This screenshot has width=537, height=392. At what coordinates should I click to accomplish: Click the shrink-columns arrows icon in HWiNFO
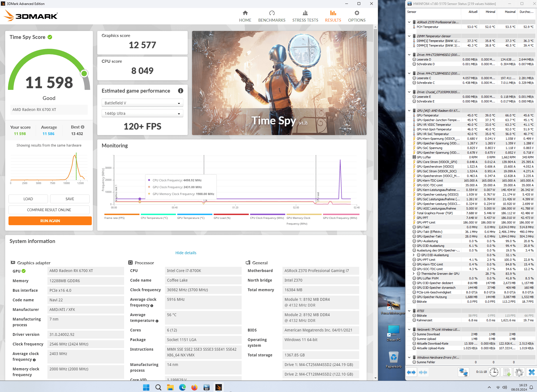423,372
